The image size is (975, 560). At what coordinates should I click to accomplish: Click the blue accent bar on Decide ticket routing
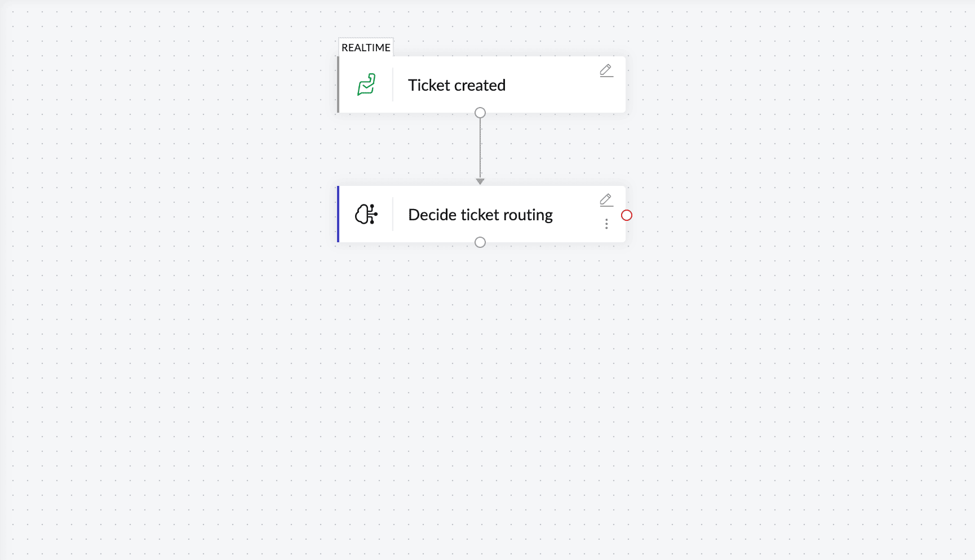tap(338, 214)
